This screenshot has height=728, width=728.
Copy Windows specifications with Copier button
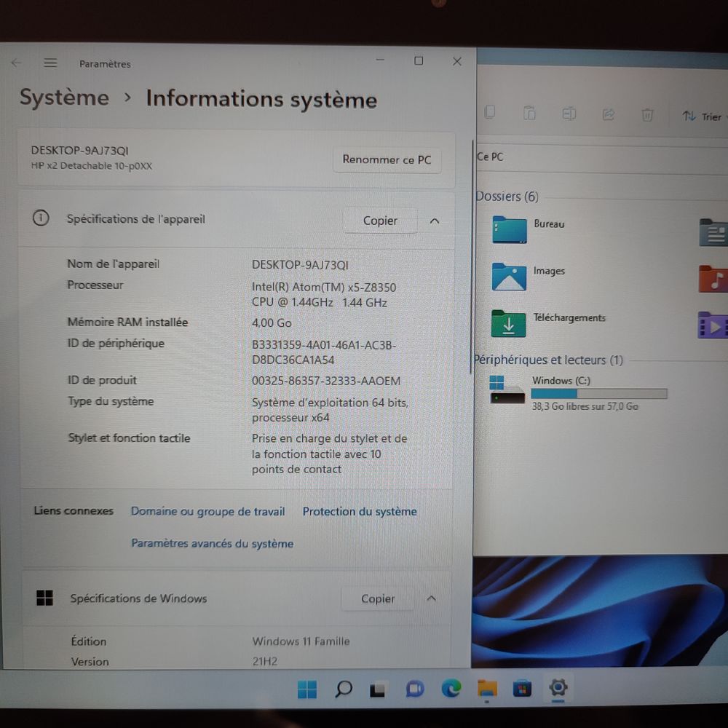(378, 598)
